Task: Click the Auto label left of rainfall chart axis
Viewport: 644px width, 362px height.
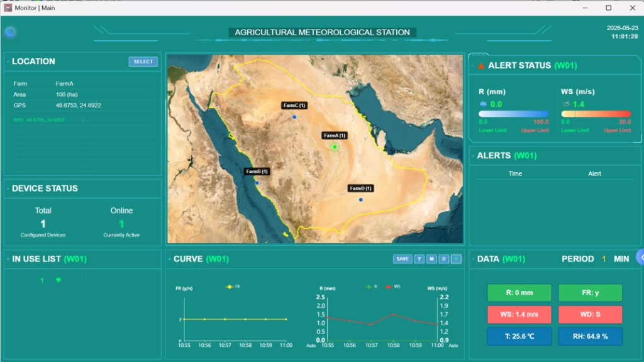Action: pos(311,346)
